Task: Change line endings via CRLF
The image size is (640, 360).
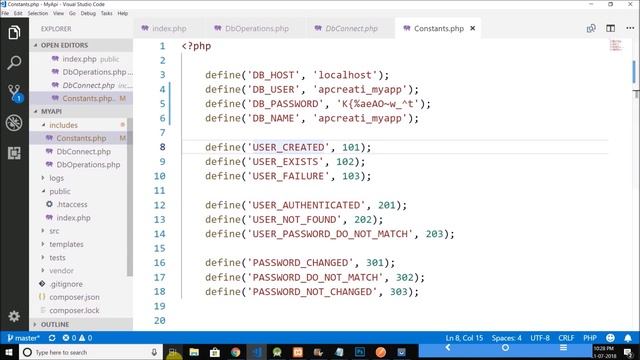Action: [566, 338]
